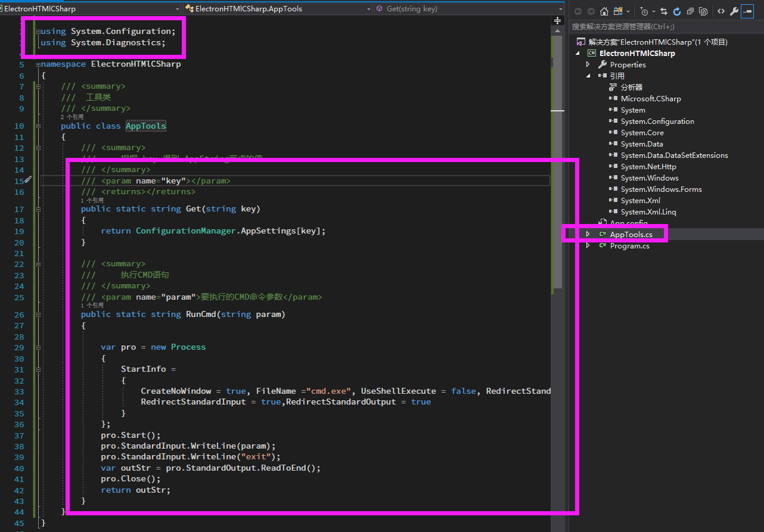
Task: Collapse the 引用 references node
Action: click(x=588, y=76)
